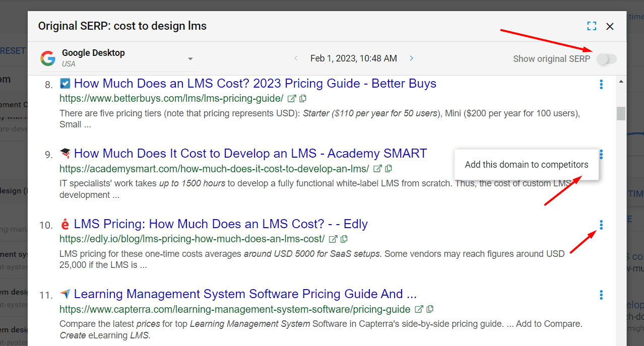Enable the Show original SERP toggle

pyautogui.click(x=606, y=59)
